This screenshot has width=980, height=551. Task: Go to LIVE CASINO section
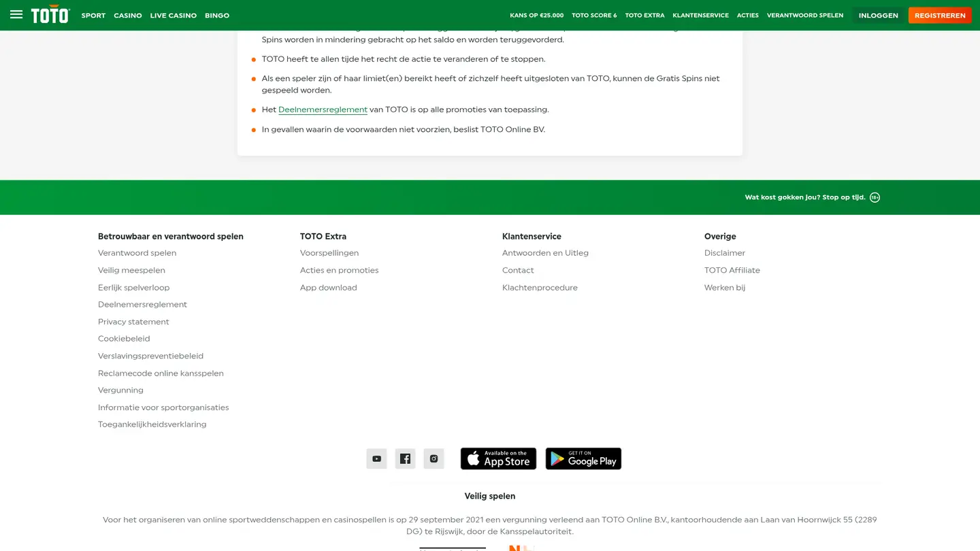tap(173, 15)
